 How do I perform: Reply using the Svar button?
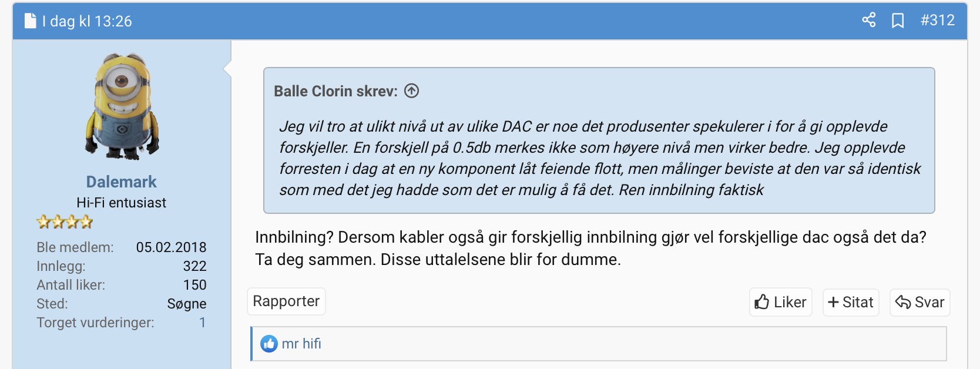pyautogui.click(x=919, y=302)
